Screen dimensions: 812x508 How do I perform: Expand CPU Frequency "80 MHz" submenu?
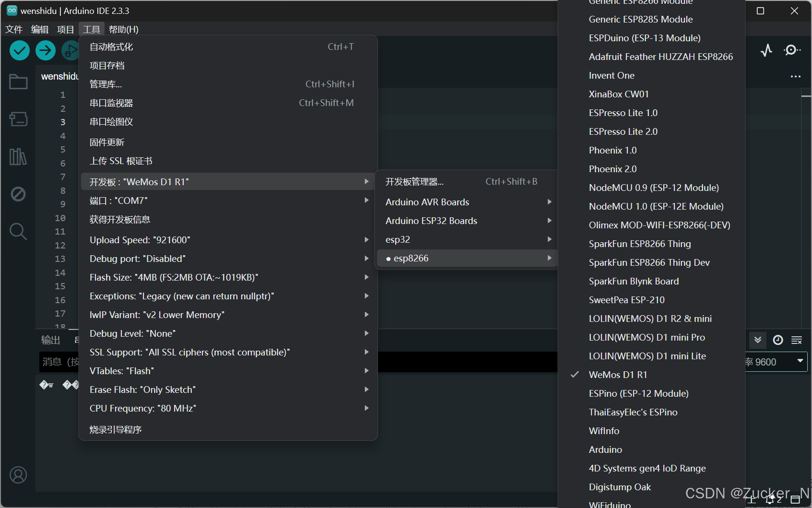point(228,408)
